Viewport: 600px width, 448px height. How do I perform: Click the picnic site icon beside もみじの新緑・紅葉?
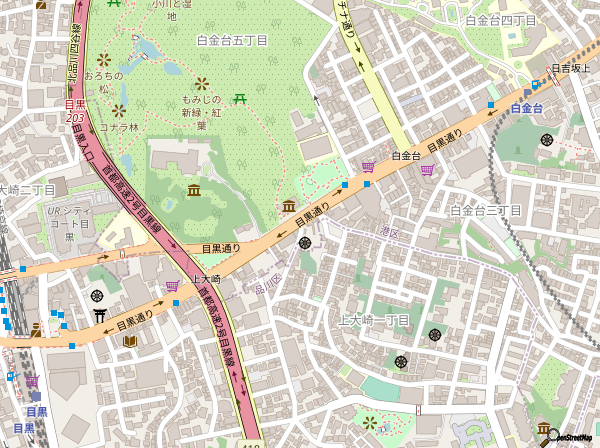240,97
